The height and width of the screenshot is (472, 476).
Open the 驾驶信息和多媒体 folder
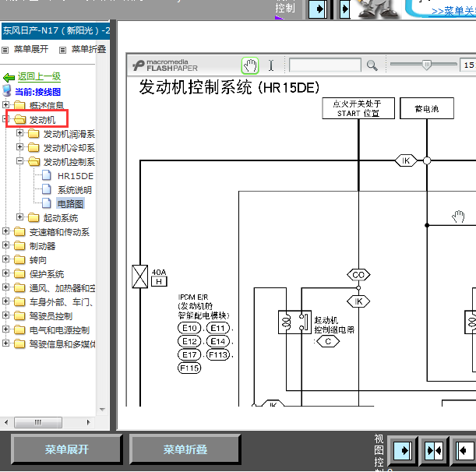click(62, 344)
